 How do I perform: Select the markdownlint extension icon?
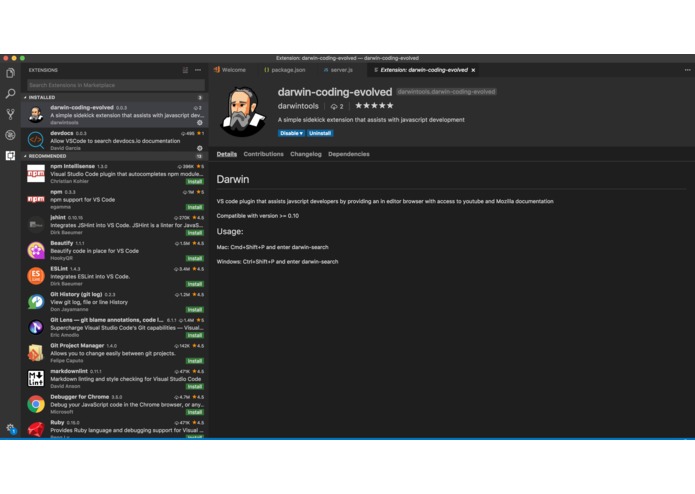[x=36, y=378]
